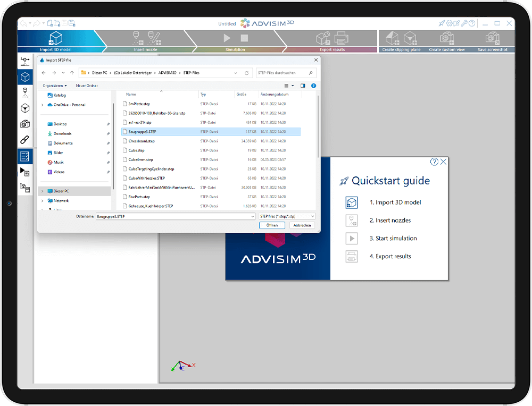Click the Dateiname input field
This screenshot has width=532, height=406.
(x=176, y=216)
